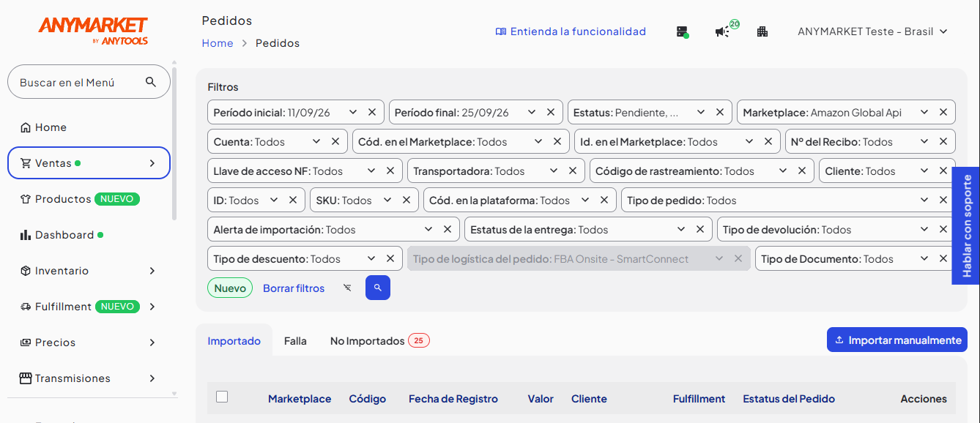Click the magnifier in the menu search
This screenshot has height=423, width=980.
pos(151,82)
